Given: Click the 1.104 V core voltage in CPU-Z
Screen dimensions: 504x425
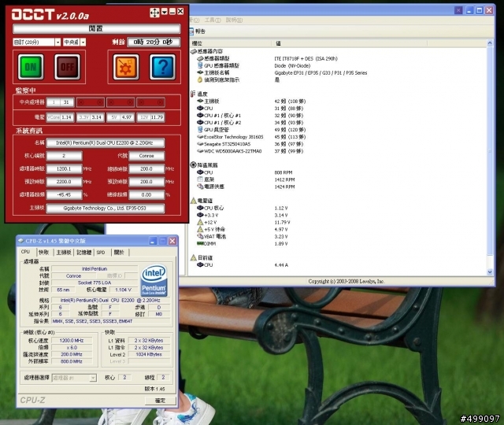Looking at the screenshot, I should tap(124, 290).
